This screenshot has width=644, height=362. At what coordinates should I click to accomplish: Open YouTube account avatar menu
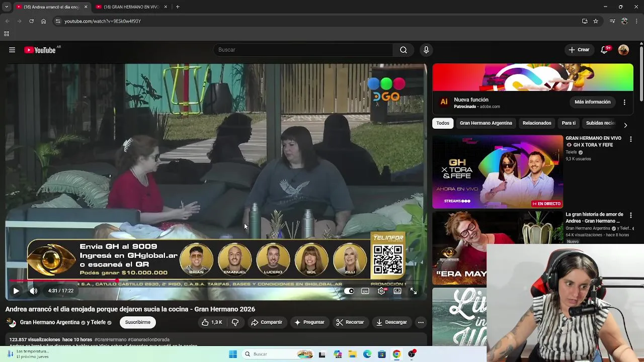coord(623,50)
